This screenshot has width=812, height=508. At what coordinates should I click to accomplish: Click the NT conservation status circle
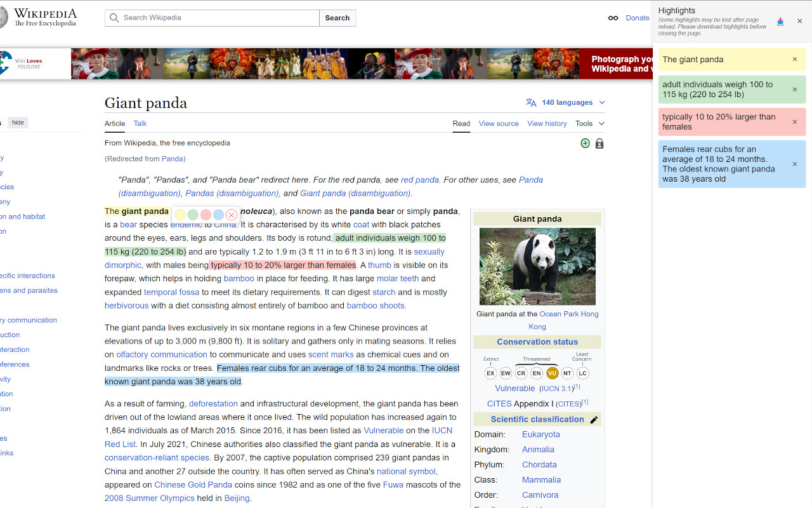coord(567,373)
